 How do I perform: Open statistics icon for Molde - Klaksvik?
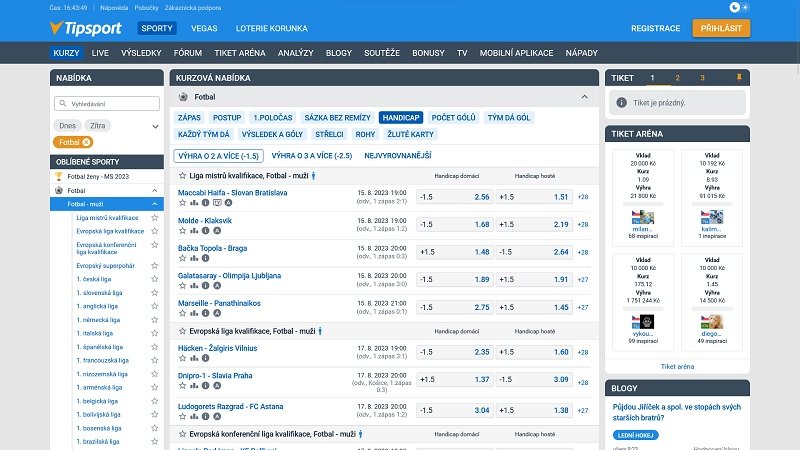[x=194, y=231]
